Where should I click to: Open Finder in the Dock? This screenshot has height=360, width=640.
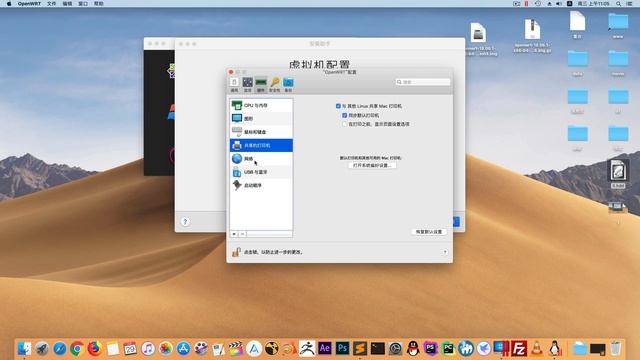[24, 349]
